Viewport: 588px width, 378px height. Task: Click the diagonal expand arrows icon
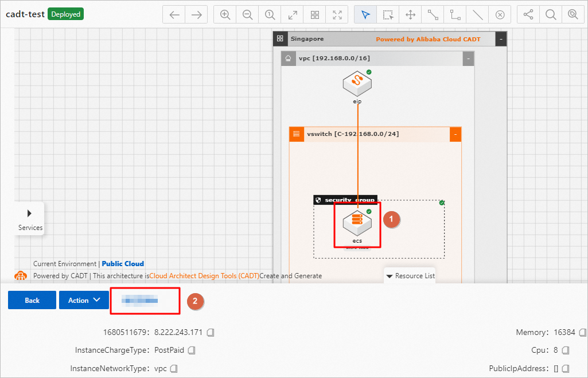pyautogui.click(x=293, y=14)
